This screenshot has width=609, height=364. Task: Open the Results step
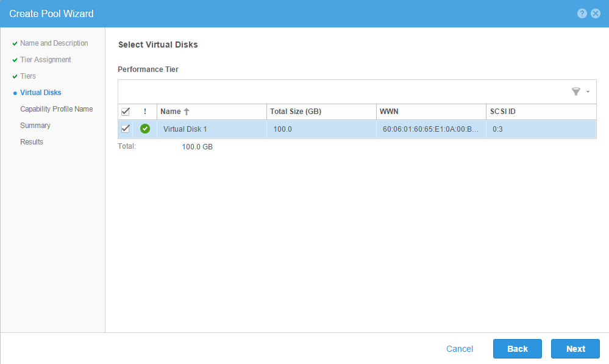[32, 142]
